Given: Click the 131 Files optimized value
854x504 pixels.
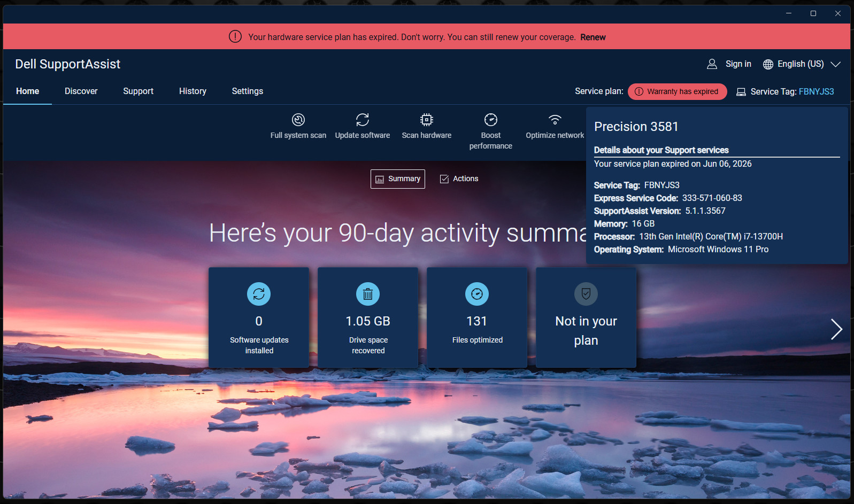Looking at the screenshot, I should pos(477,321).
